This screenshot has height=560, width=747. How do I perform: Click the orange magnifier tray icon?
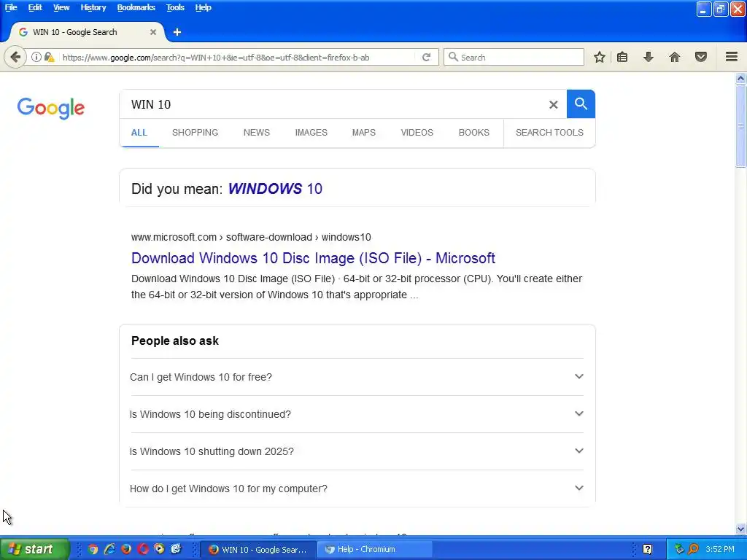point(693,549)
